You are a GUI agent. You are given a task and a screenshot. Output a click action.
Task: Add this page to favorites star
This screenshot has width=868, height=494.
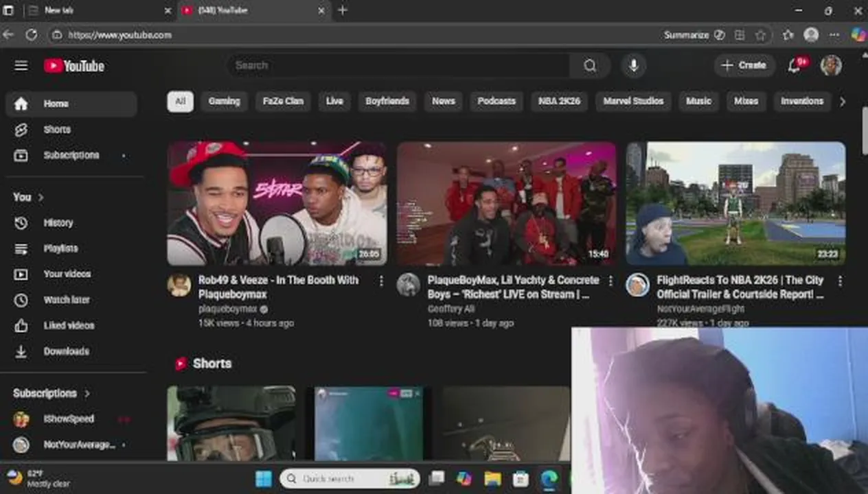(x=760, y=35)
